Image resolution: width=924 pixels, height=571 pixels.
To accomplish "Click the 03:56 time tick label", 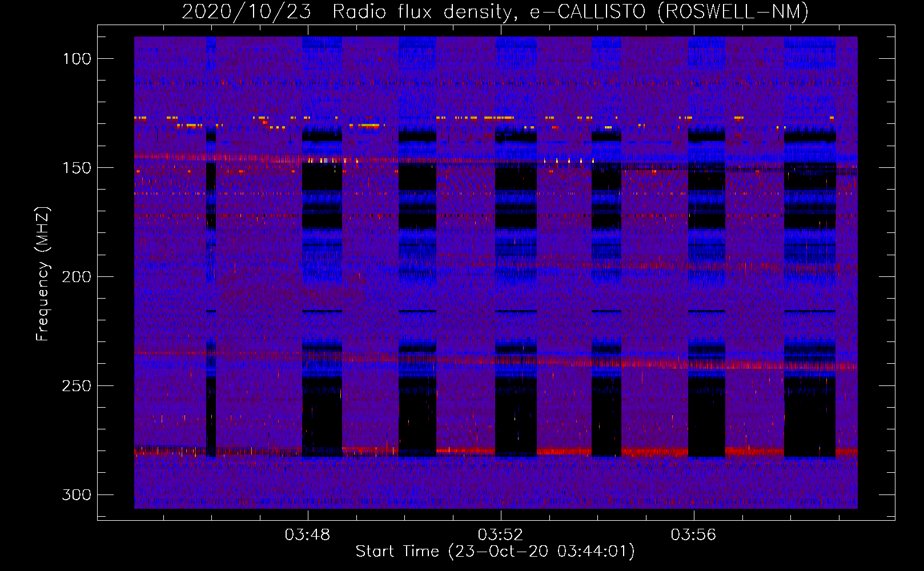I will coord(693,534).
